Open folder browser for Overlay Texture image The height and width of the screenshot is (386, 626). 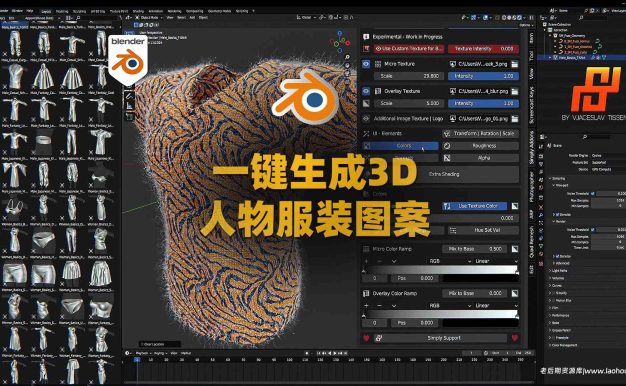pos(515,91)
